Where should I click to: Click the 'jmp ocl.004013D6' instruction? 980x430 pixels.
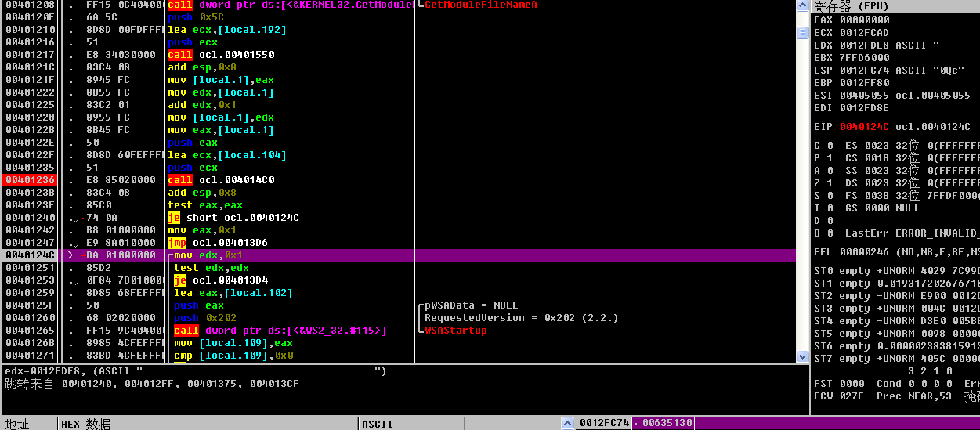pos(218,243)
